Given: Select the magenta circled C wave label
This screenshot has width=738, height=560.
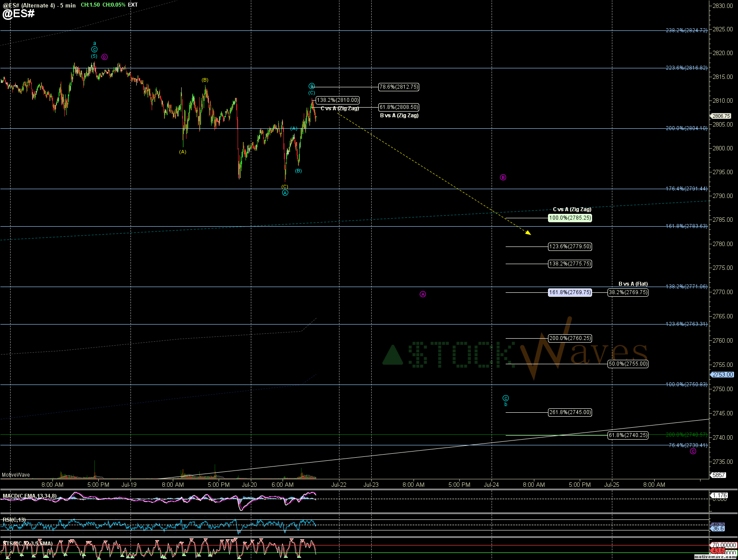Looking at the screenshot, I should pyautogui.click(x=693, y=451).
